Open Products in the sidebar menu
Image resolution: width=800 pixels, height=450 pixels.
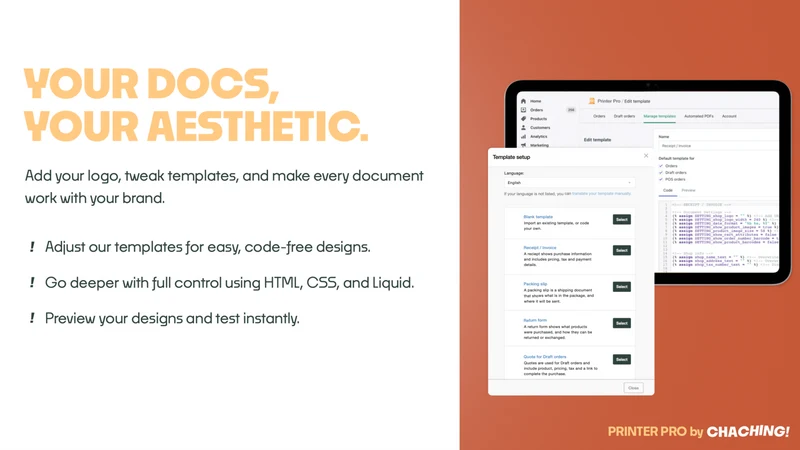tap(538, 118)
